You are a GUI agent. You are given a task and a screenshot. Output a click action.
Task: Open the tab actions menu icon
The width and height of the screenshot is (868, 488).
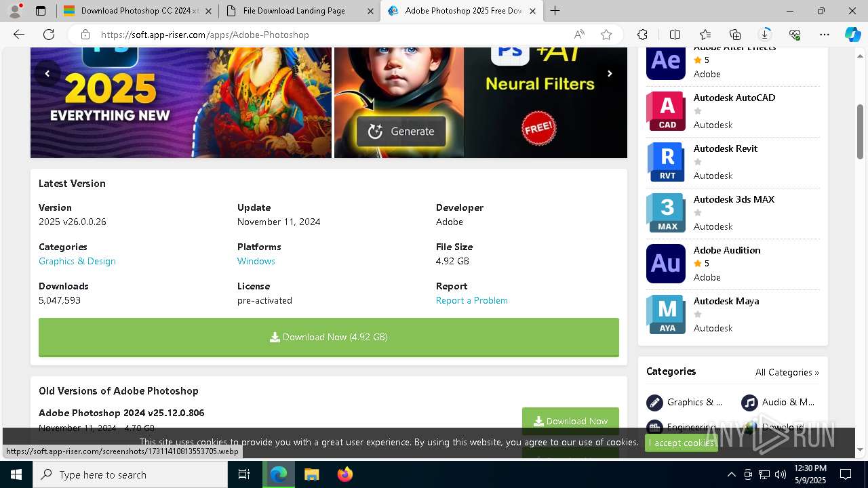(x=41, y=11)
